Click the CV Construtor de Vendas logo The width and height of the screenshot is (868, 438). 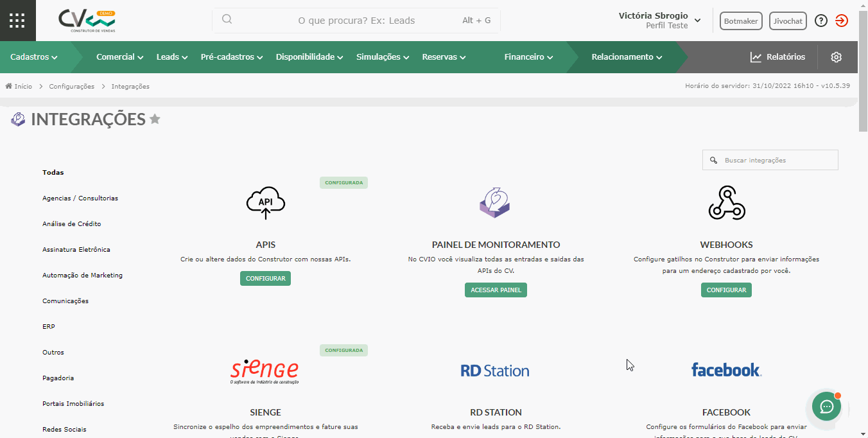point(87,21)
